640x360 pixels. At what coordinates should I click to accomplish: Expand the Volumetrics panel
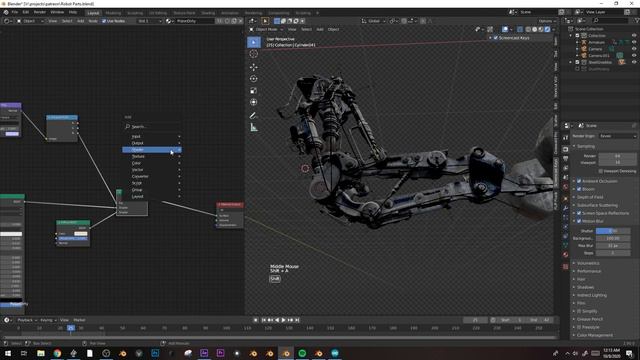588,263
